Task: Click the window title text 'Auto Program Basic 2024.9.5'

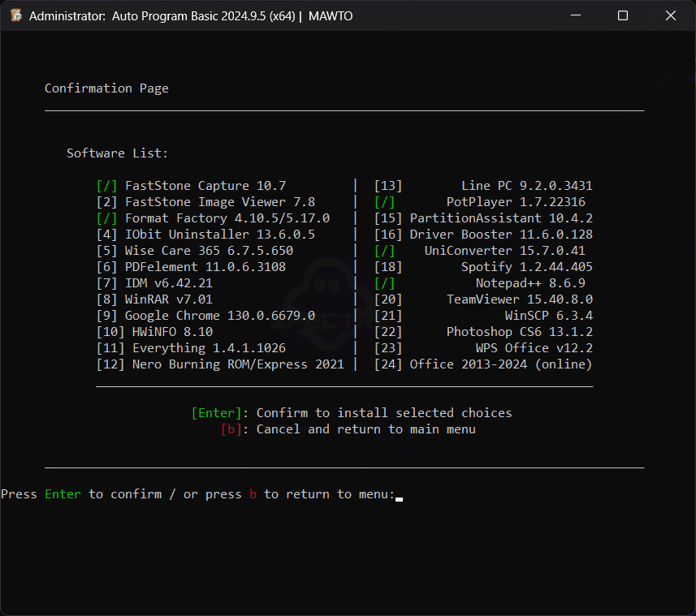Action: (188, 16)
